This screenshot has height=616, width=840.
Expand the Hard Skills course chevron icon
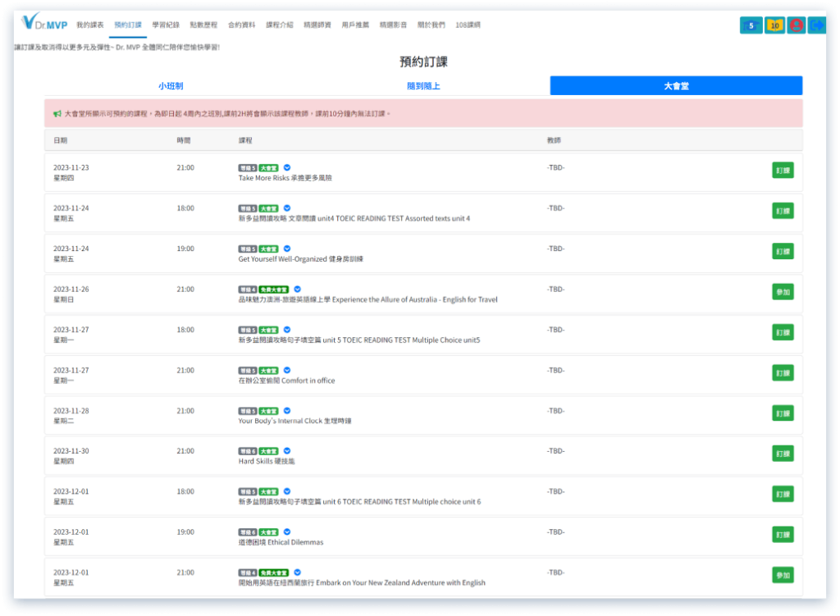point(287,451)
